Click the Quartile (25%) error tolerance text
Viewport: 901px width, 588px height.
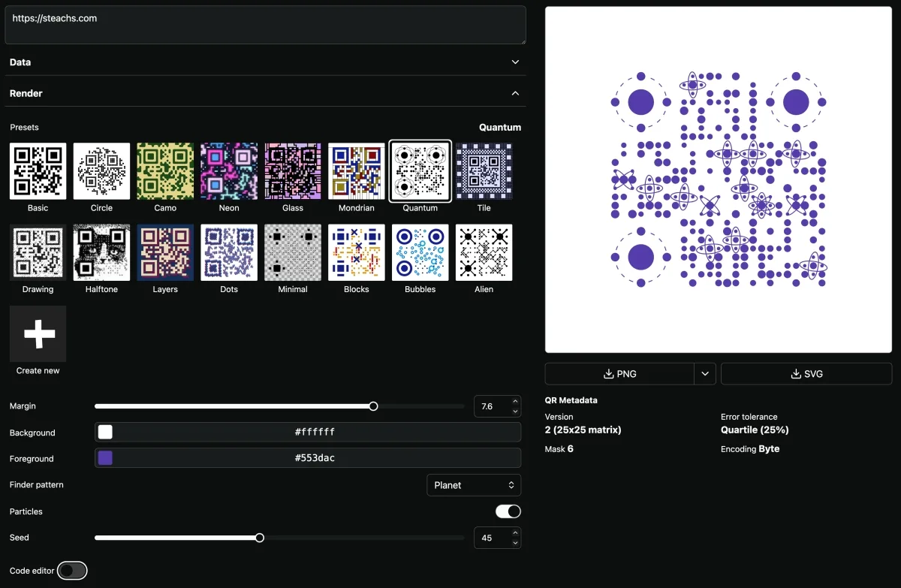tap(755, 430)
